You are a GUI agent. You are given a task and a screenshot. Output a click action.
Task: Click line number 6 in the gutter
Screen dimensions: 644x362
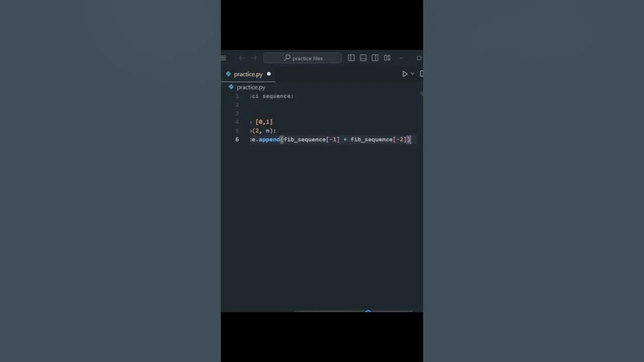[x=237, y=139]
